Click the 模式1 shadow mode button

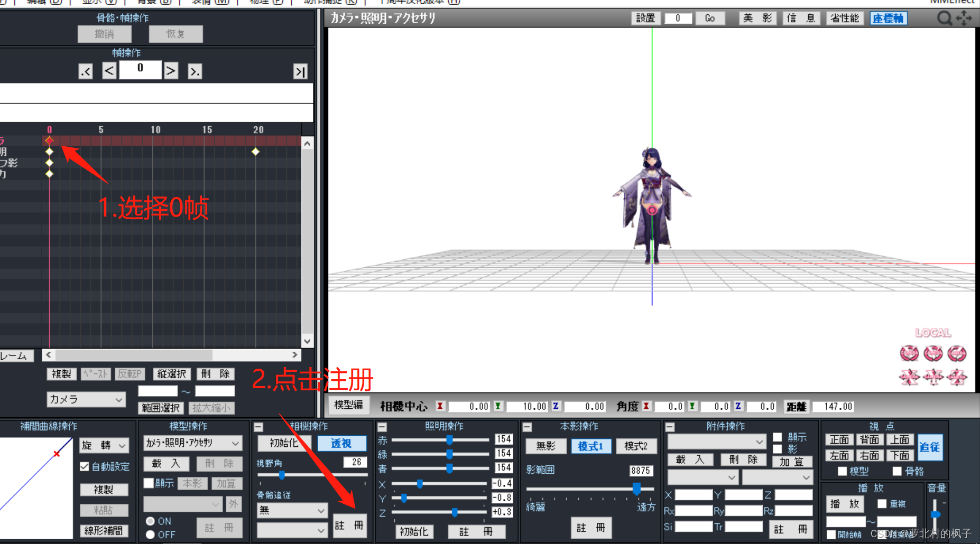(591, 446)
